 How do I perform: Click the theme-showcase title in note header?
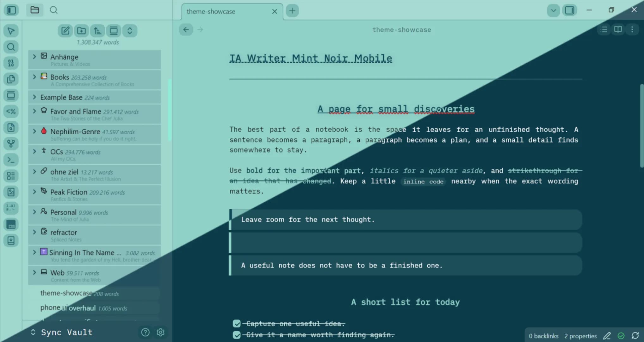[x=402, y=30]
